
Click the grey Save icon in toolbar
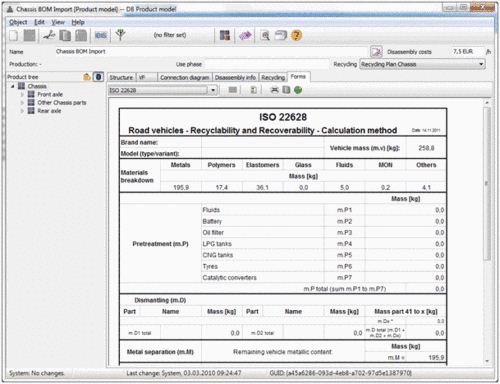tap(29, 35)
